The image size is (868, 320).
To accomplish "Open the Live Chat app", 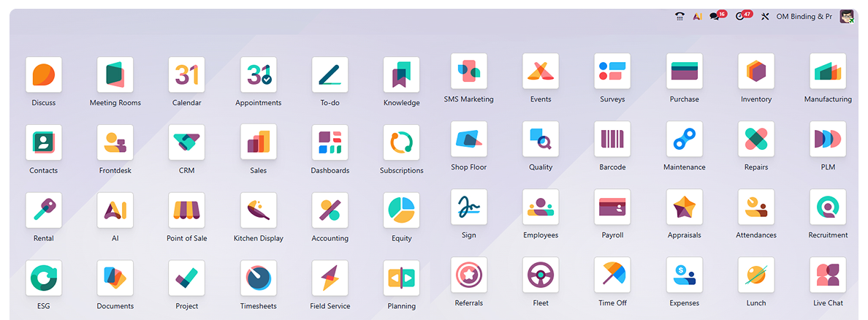I will click(827, 275).
